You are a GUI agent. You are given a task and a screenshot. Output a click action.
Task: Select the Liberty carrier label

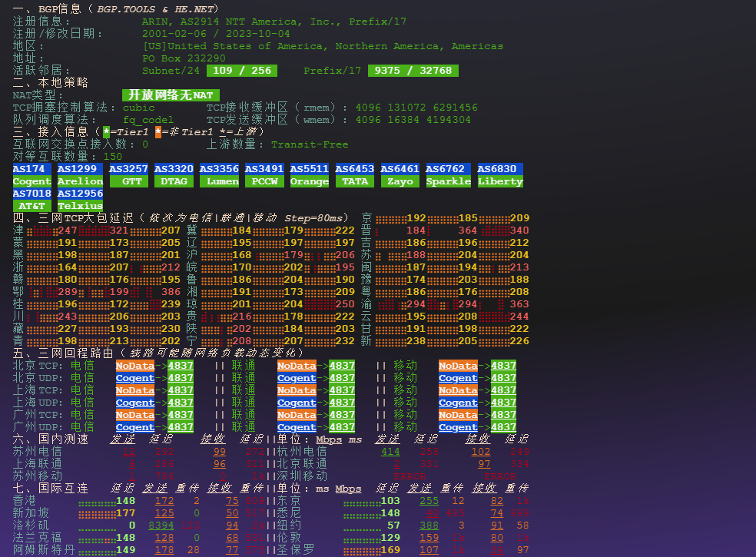pyautogui.click(x=499, y=181)
